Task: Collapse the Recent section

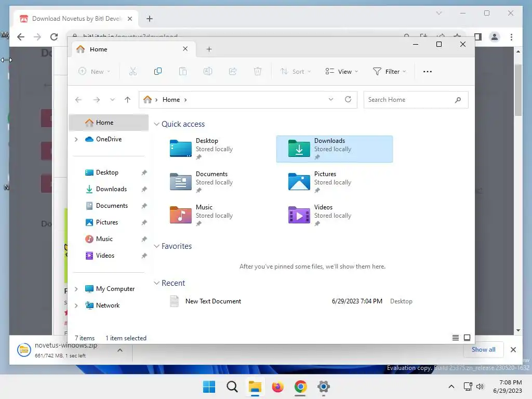Action: click(x=156, y=283)
